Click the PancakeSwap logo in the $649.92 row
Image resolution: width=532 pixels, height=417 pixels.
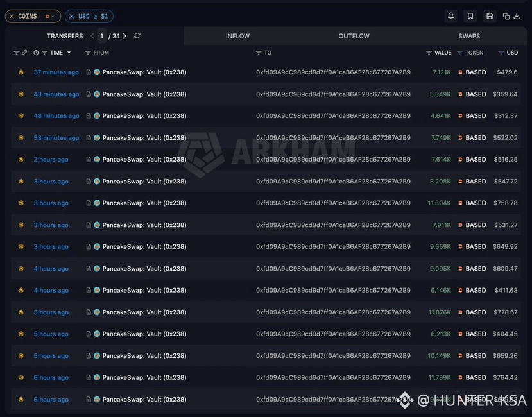pos(97,246)
